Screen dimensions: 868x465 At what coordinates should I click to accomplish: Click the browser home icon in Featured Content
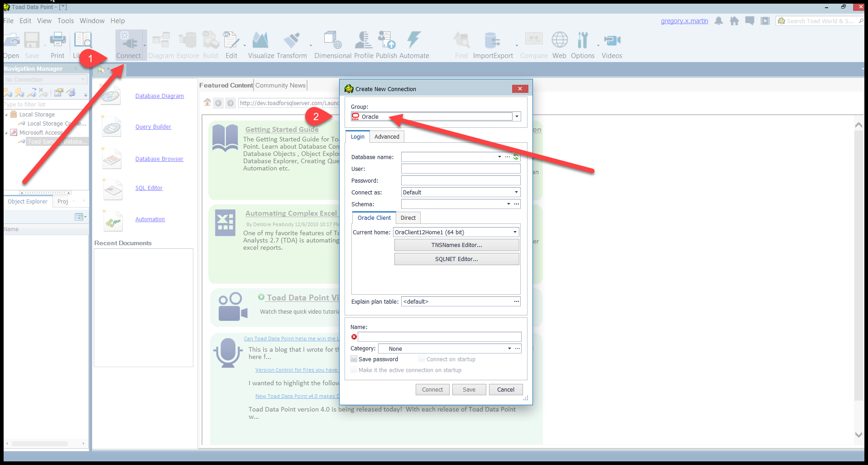point(207,102)
